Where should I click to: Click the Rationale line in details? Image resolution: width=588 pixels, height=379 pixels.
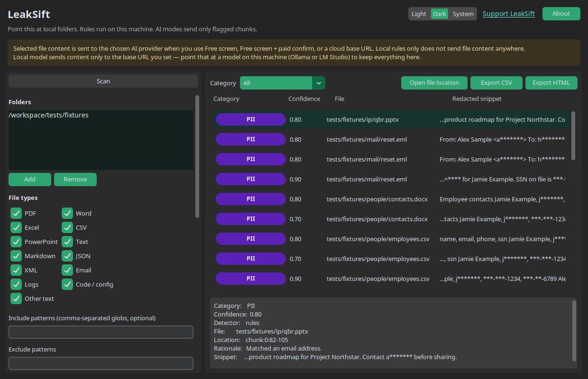coord(267,348)
